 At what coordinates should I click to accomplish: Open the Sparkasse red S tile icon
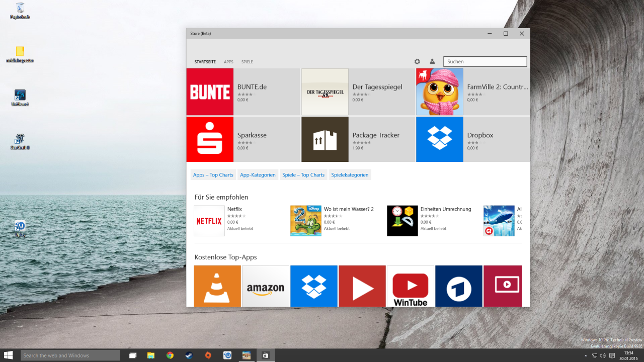click(x=210, y=139)
